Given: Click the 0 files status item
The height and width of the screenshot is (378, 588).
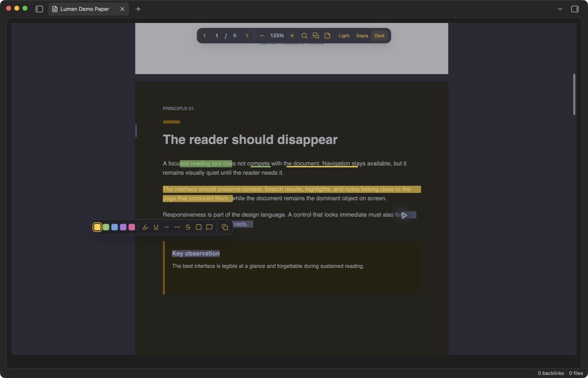Looking at the screenshot, I should click(x=576, y=373).
